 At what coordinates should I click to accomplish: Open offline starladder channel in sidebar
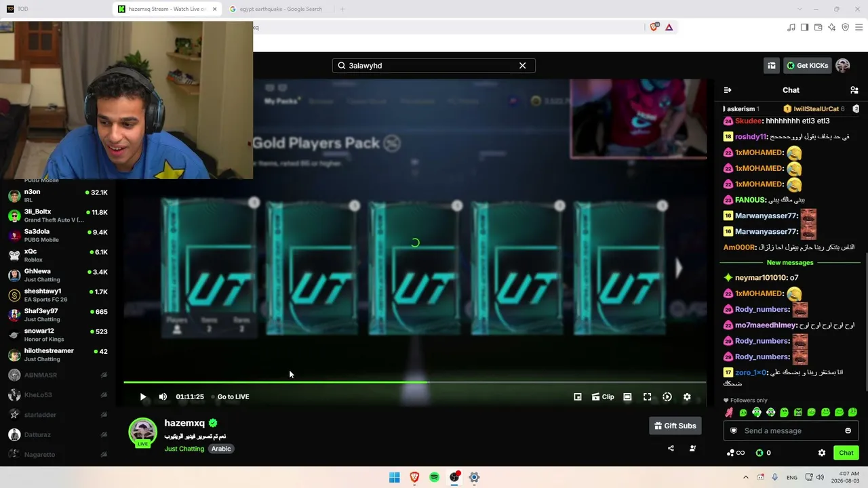(x=58, y=414)
